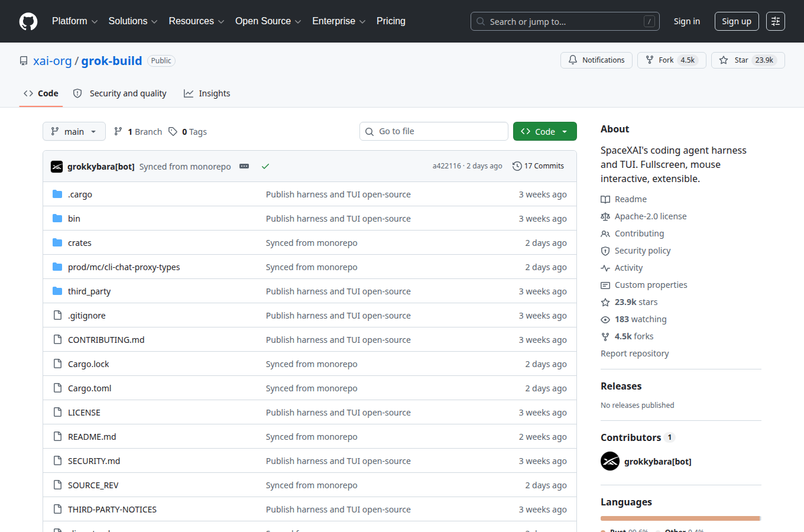Image resolution: width=804 pixels, height=532 pixels.
Task: Open 'Synced from monoropo' commit message in header row
Action: (x=185, y=167)
